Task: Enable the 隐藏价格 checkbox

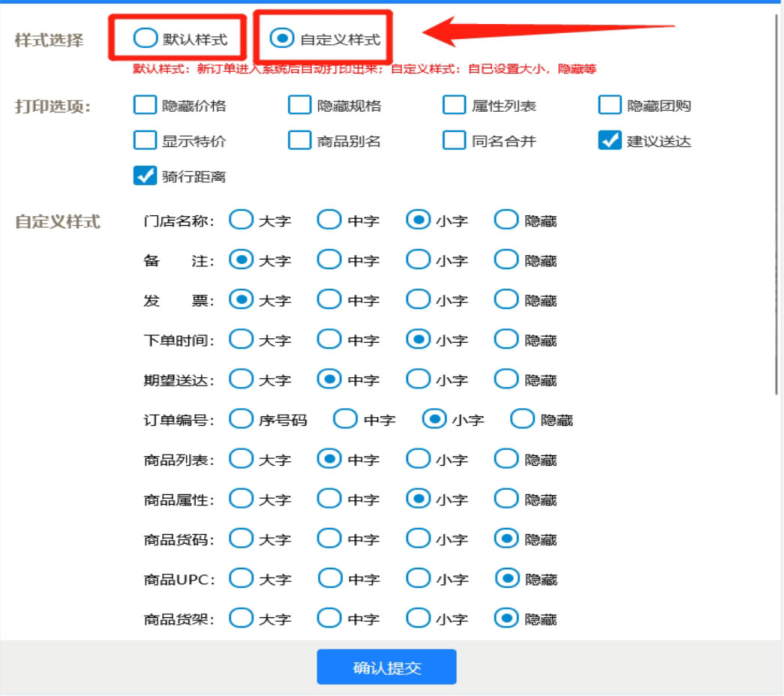Action: click(x=145, y=105)
